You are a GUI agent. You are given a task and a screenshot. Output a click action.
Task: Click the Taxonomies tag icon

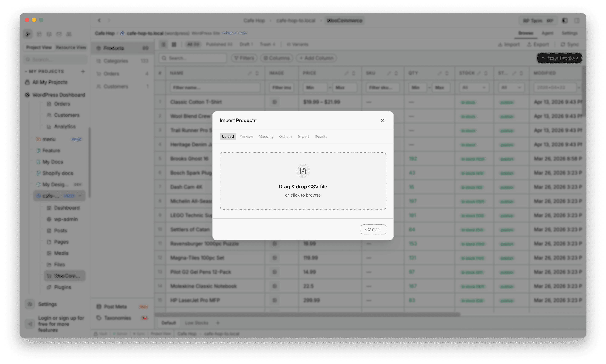(99, 318)
